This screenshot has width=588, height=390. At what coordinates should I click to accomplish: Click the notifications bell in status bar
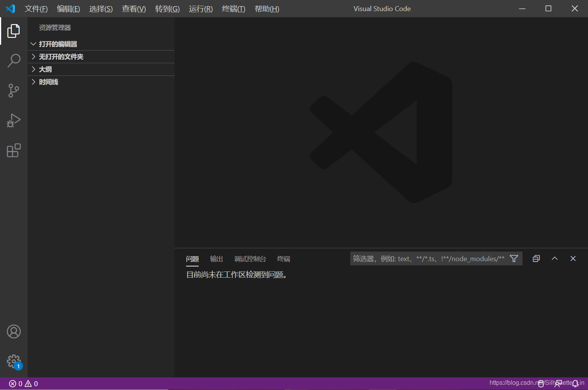[x=575, y=383]
